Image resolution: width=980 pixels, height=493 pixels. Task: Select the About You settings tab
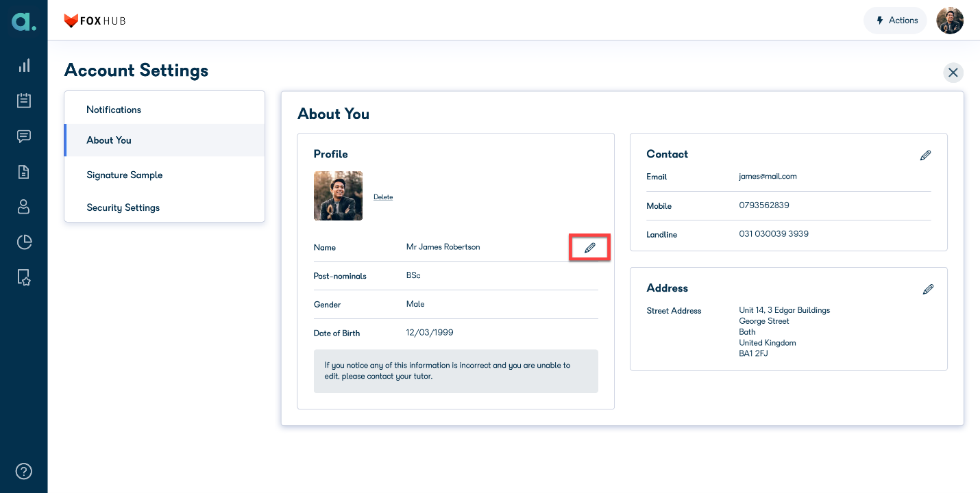click(164, 140)
